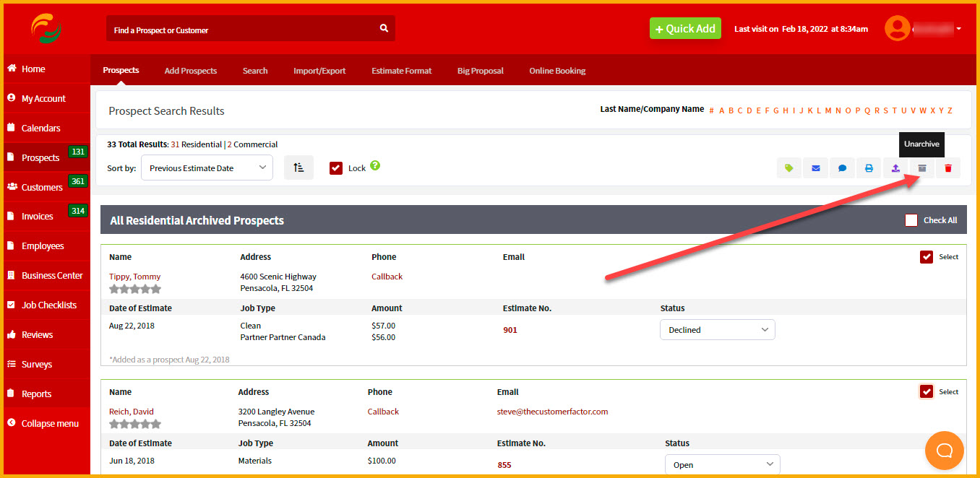The height and width of the screenshot is (478, 980).
Task: Click the green Quick Add button
Action: 685,29
